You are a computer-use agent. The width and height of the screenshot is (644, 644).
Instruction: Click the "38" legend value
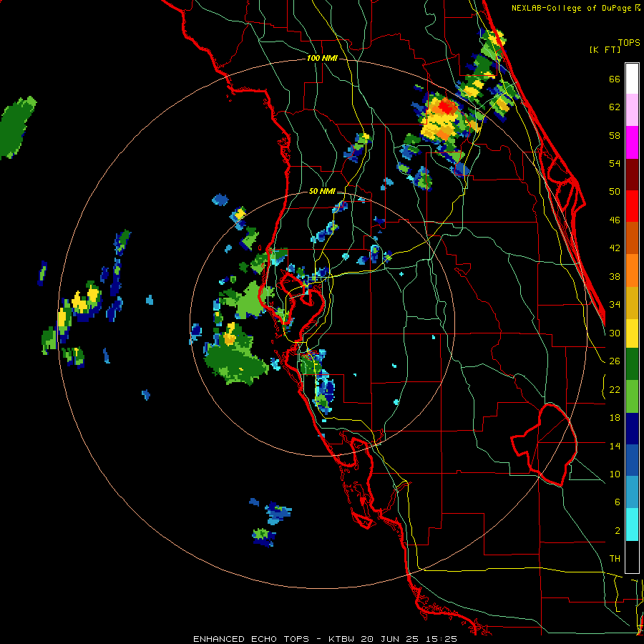pyautogui.click(x=615, y=276)
